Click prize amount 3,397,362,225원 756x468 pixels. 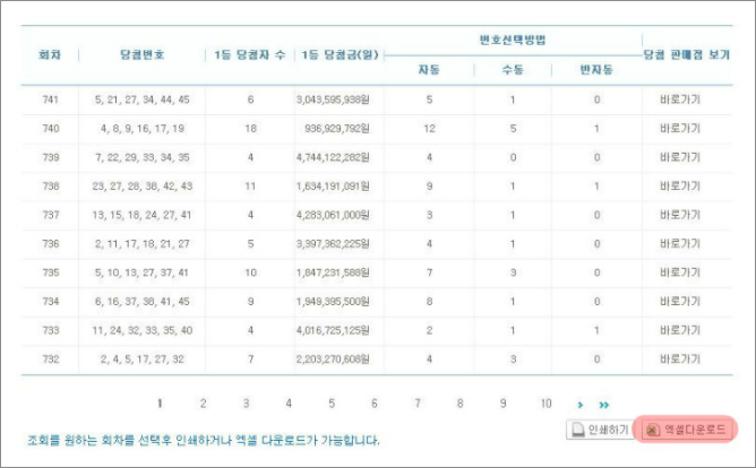pos(333,244)
